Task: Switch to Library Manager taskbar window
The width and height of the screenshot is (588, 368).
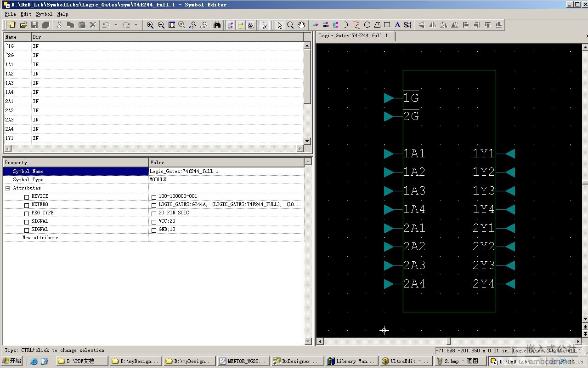Action: 351,361
